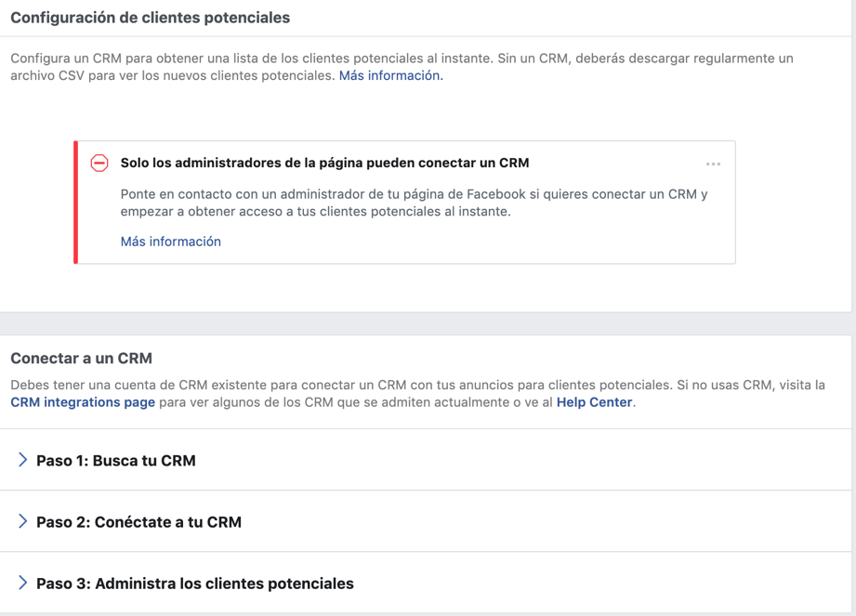Open the three-dot options menu on the alert
Screen dimensions: 856x616
click(x=713, y=164)
